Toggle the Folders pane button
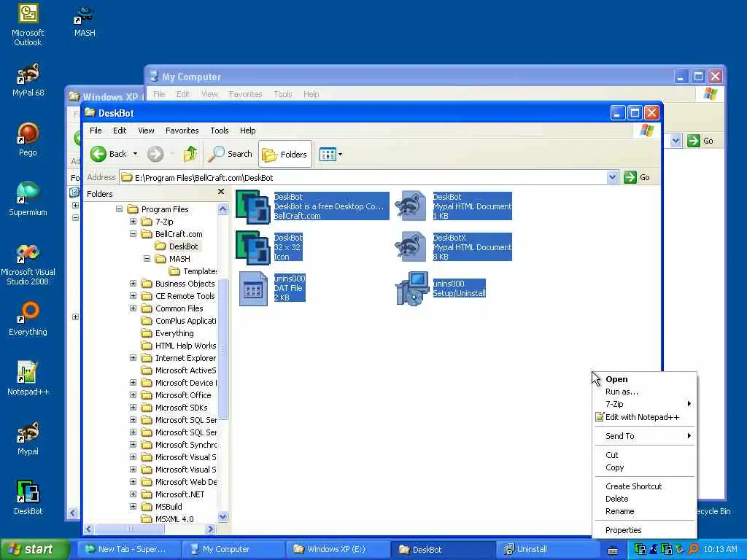747x560 pixels. pyautogui.click(x=285, y=154)
